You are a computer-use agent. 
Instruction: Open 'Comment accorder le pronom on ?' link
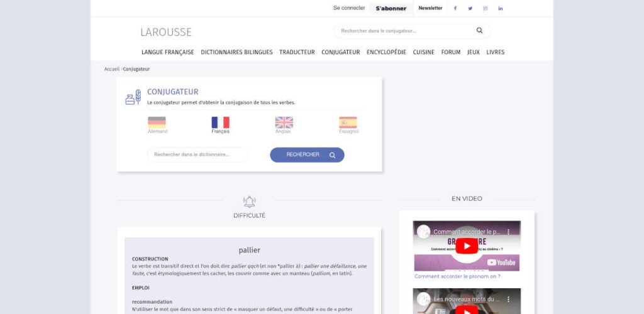[x=457, y=276]
